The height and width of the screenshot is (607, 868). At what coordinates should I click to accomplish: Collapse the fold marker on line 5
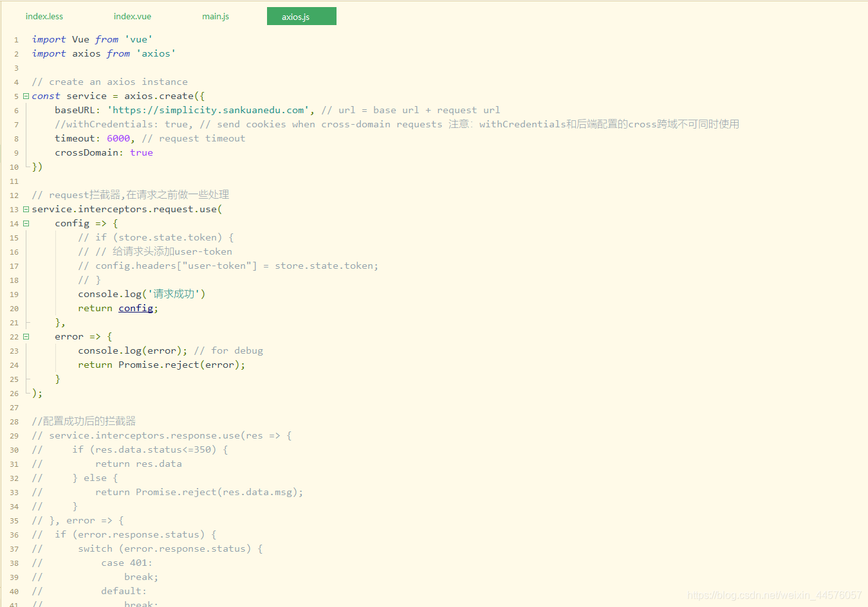click(26, 96)
